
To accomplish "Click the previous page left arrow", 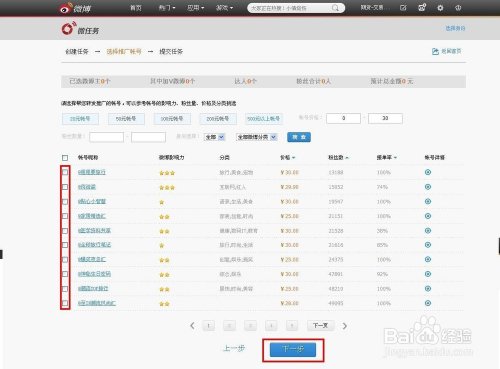I will [192, 326].
